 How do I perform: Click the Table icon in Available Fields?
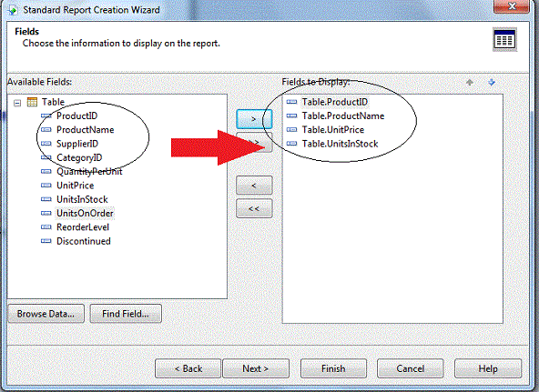pyautogui.click(x=32, y=102)
